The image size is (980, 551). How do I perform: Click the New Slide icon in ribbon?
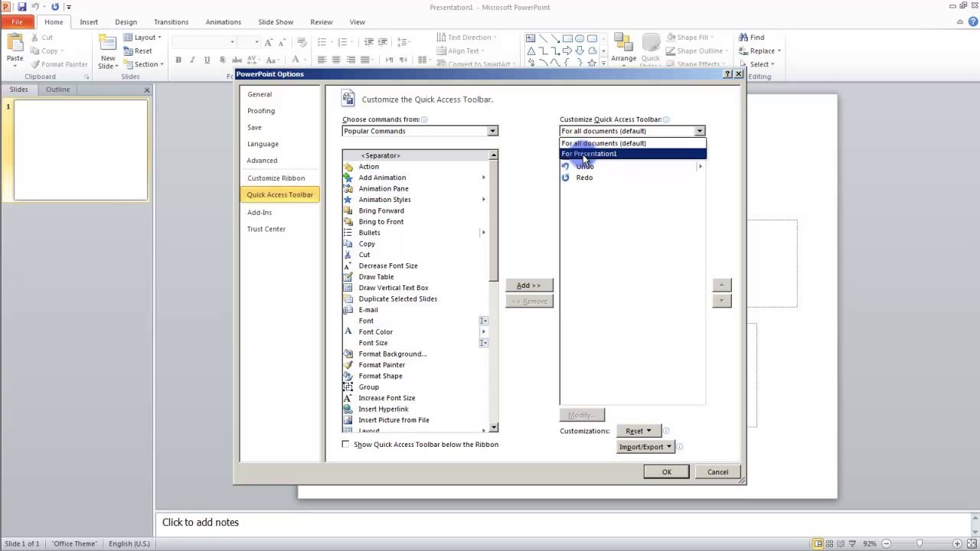[108, 44]
